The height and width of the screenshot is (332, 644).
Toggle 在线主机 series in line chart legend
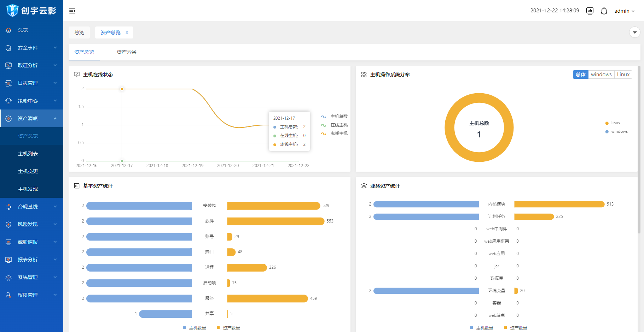pyautogui.click(x=334, y=125)
